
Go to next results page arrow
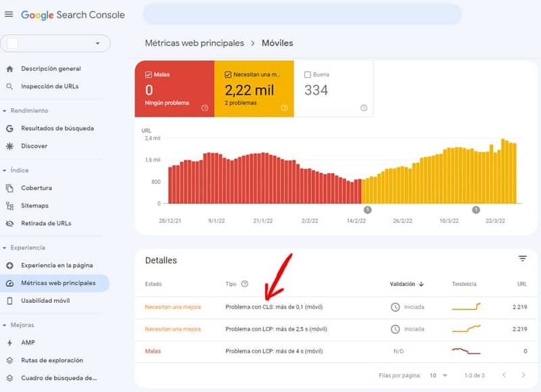[523, 374]
